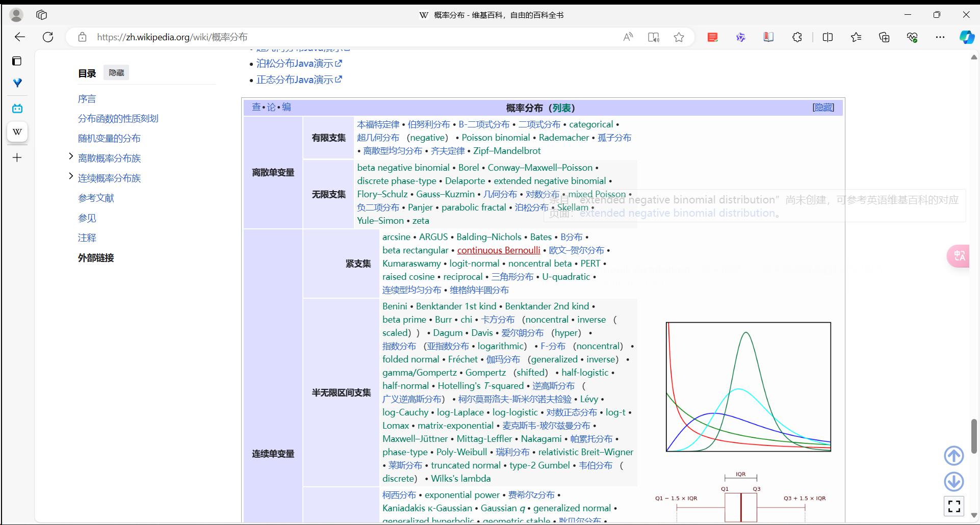Jump to 参见 section
Viewport: 980px width, 525px height.
[87, 218]
